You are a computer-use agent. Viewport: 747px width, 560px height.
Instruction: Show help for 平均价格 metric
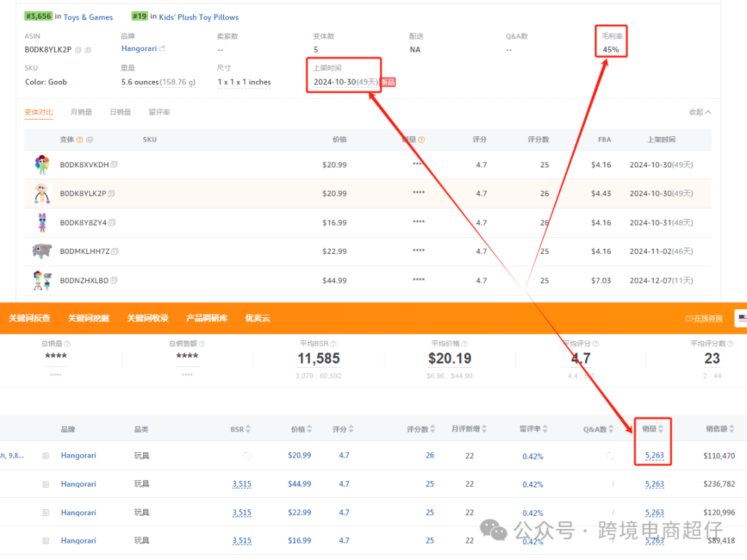click(465, 344)
